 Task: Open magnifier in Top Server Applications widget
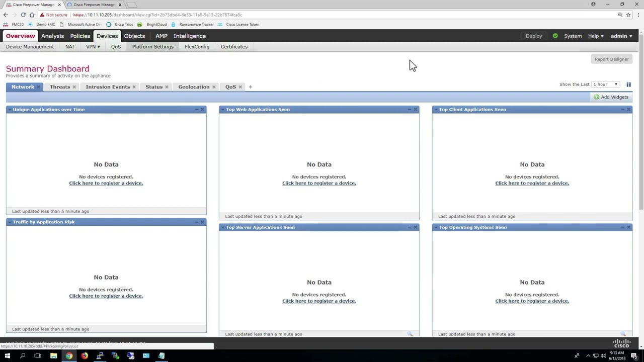pos(410,334)
